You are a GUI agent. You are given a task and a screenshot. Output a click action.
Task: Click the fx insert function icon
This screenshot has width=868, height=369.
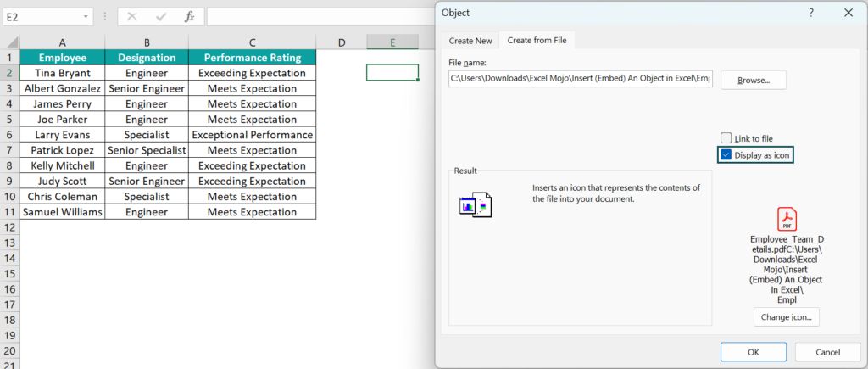[190, 17]
